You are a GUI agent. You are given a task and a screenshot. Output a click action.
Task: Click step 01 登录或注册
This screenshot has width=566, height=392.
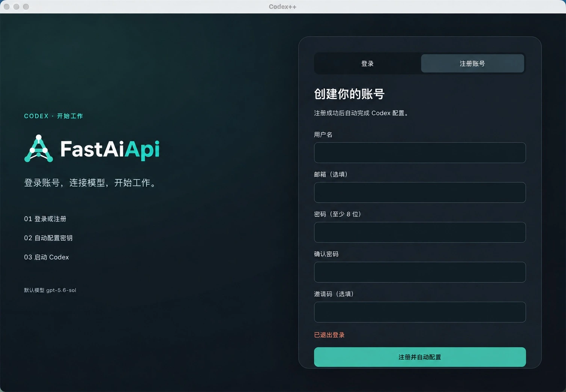click(45, 219)
